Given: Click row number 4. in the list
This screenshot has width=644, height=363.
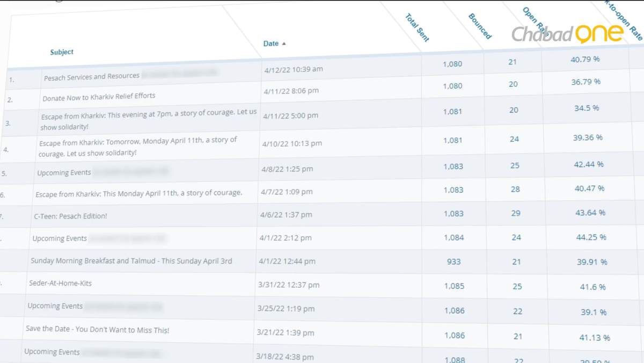Looking at the screenshot, I should pos(6,151).
